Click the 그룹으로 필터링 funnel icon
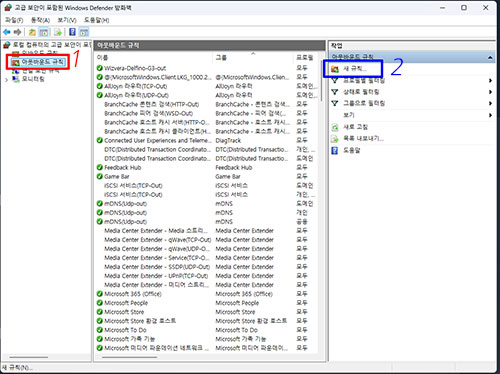Image resolution: width=500 pixels, height=374 pixels. coord(335,103)
